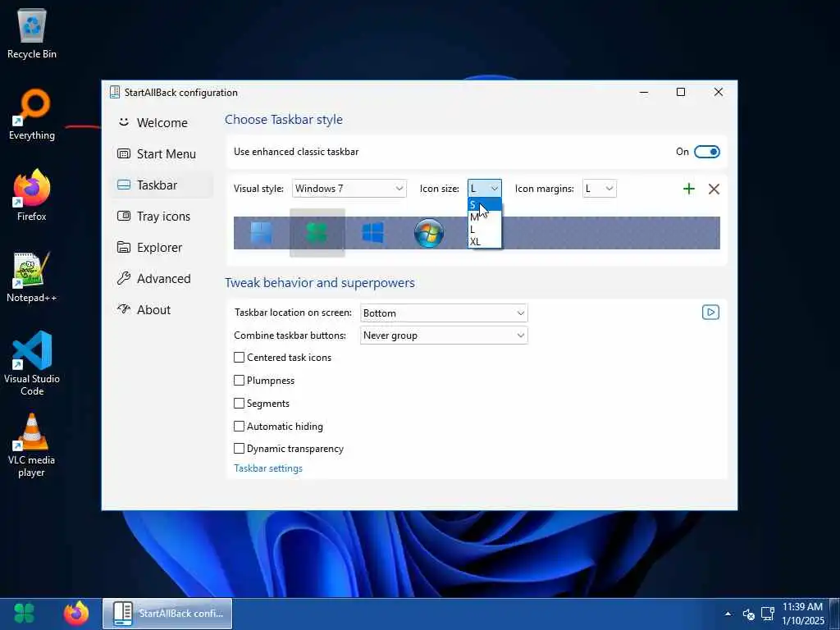The image size is (840, 630).
Task: Go to the Advanced section
Action: pyautogui.click(x=162, y=279)
